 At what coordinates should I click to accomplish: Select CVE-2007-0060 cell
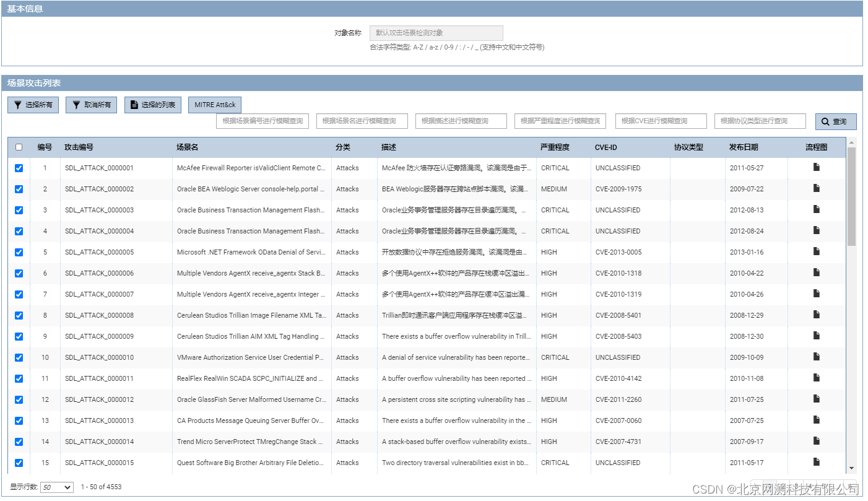[x=618, y=420]
